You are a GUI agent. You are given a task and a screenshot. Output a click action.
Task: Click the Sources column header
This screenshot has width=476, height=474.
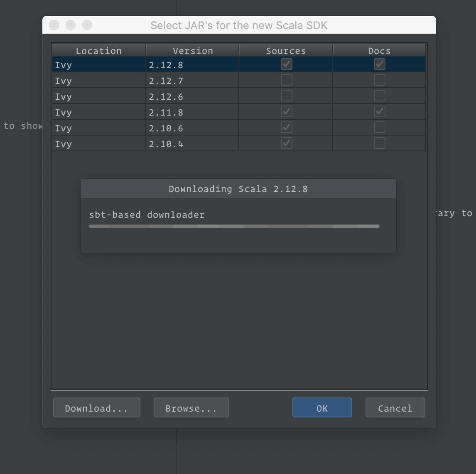pos(286,50)
